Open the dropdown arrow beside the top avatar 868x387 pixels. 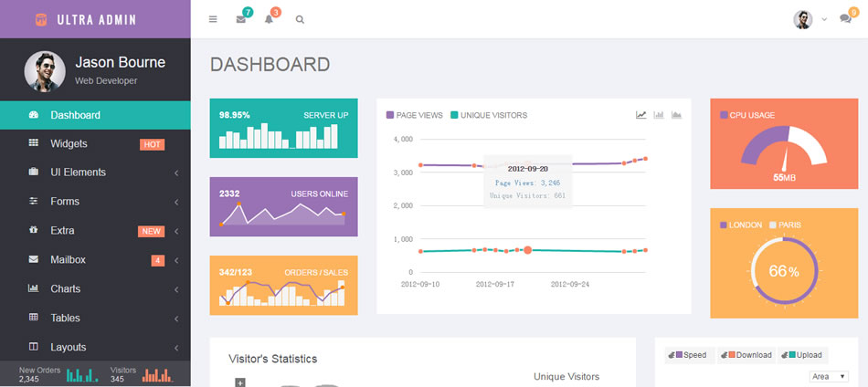[824, 19]
